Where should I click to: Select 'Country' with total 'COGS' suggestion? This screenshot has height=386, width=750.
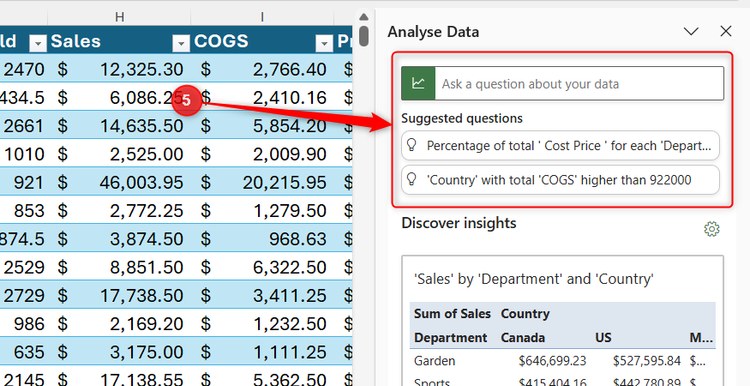[560, 180]
